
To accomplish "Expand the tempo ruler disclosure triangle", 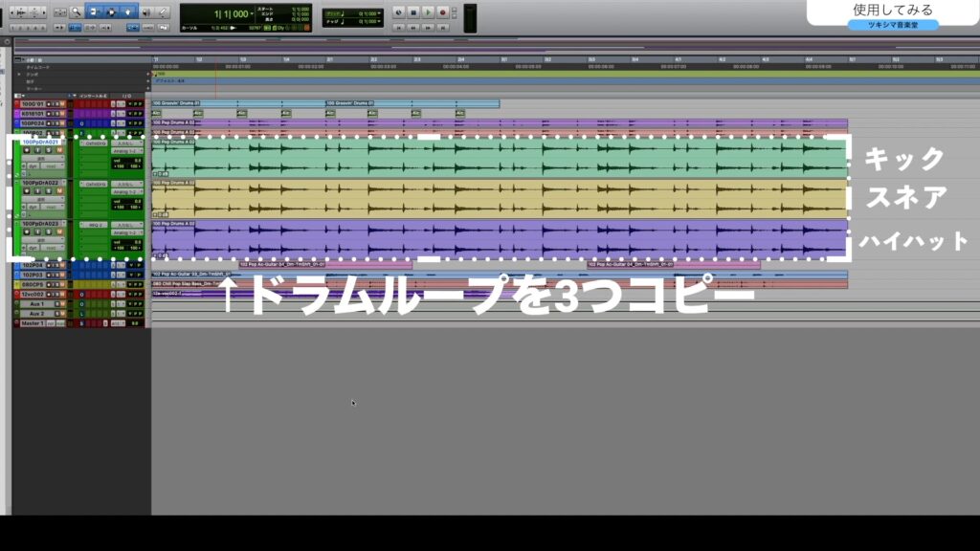I will pos(19,75).
